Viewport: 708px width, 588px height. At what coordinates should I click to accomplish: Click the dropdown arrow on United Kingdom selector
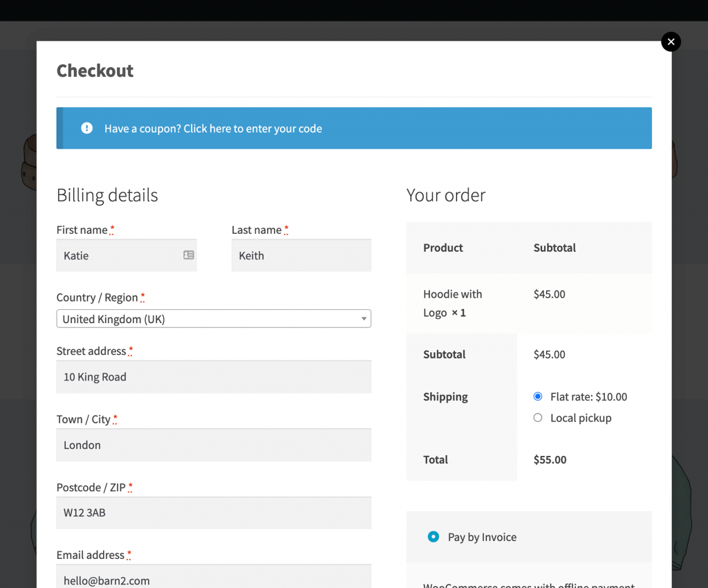coord(364,319)
